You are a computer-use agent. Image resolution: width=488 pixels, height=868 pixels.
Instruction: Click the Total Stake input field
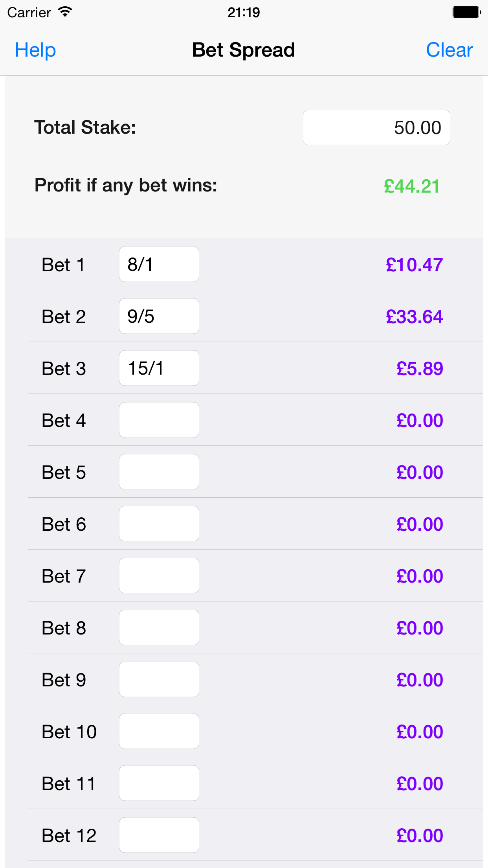point(376,127)
